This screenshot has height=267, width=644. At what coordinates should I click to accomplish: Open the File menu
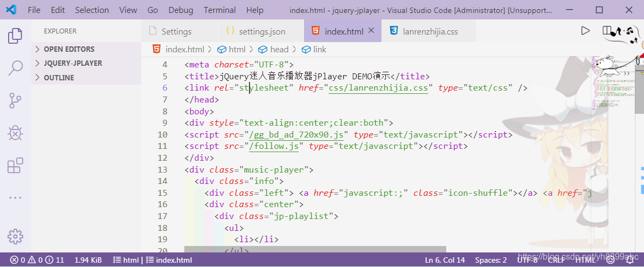[34, 10]
